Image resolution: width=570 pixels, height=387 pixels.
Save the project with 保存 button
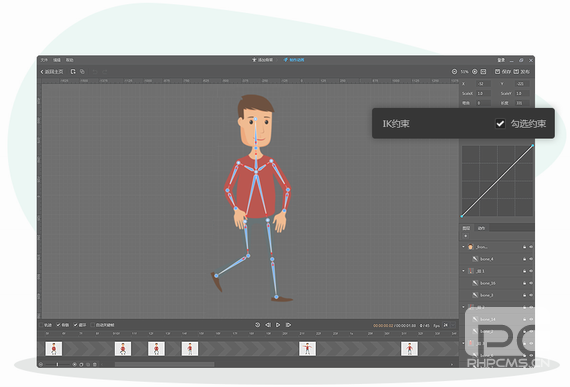coord(502,72)
